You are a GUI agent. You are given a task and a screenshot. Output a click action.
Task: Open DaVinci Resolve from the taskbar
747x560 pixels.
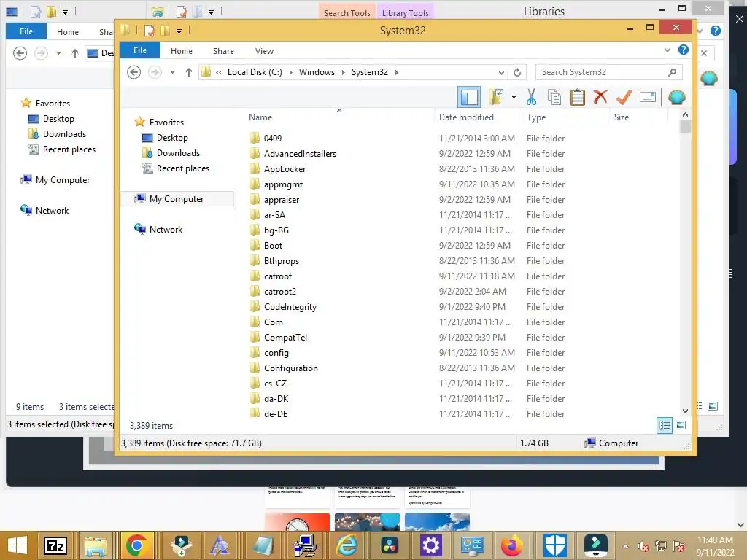pos(389,545)
